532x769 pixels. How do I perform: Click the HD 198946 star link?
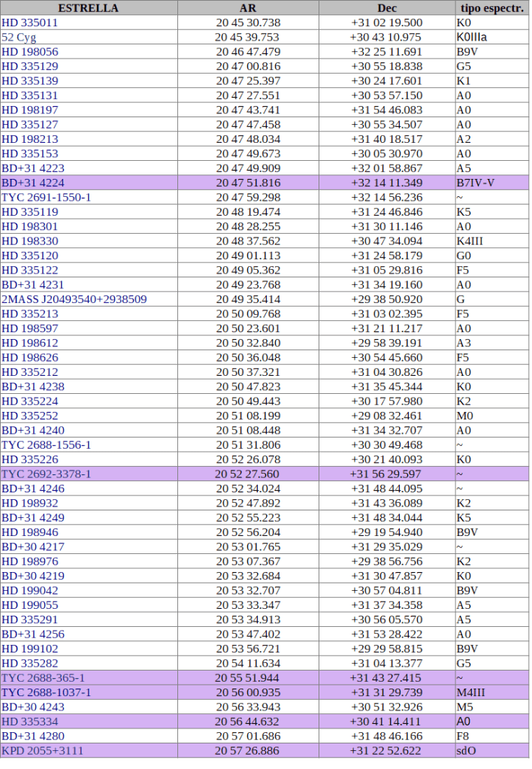(x=30, y=531)
